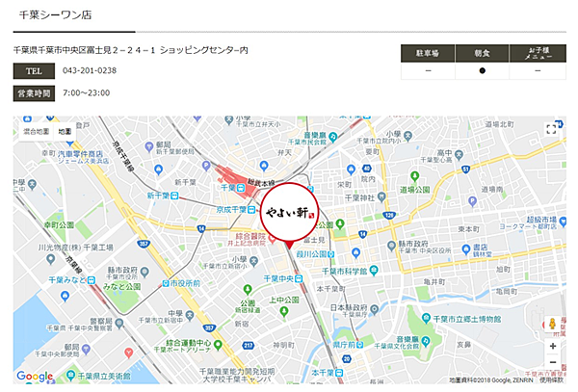The width and height of the screenshot is (578, 392).
Task: Select 京成千葉 station icon
Action: [x=251, y=210]
